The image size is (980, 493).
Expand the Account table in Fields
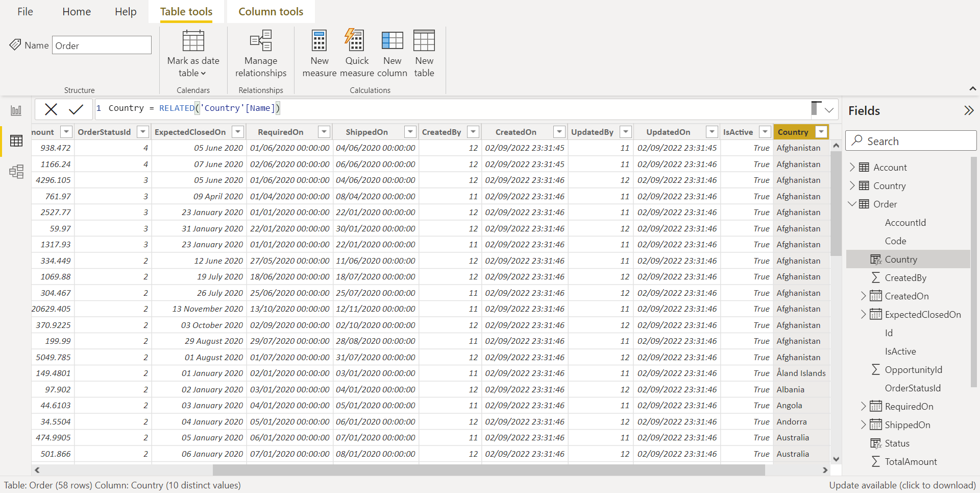(x=852, y=168)
